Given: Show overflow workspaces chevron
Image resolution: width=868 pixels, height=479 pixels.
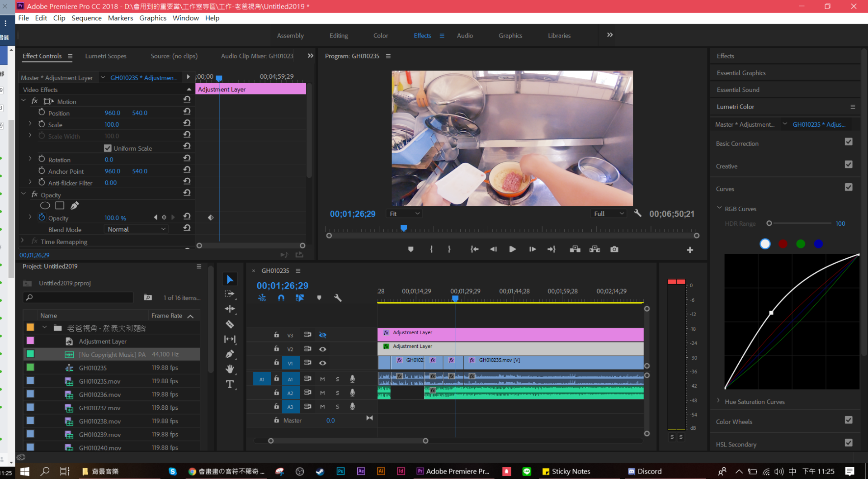Looking at the screenshot, I should (x=610, y=35).
